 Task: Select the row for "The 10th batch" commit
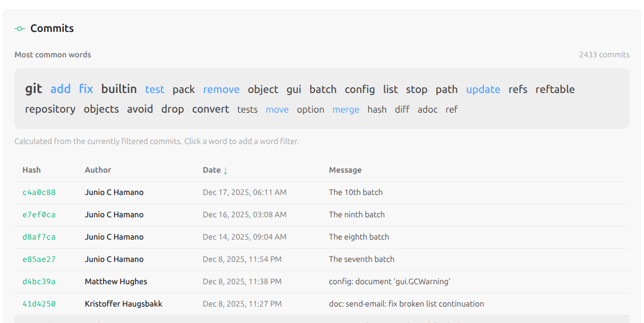pos(356,192)
